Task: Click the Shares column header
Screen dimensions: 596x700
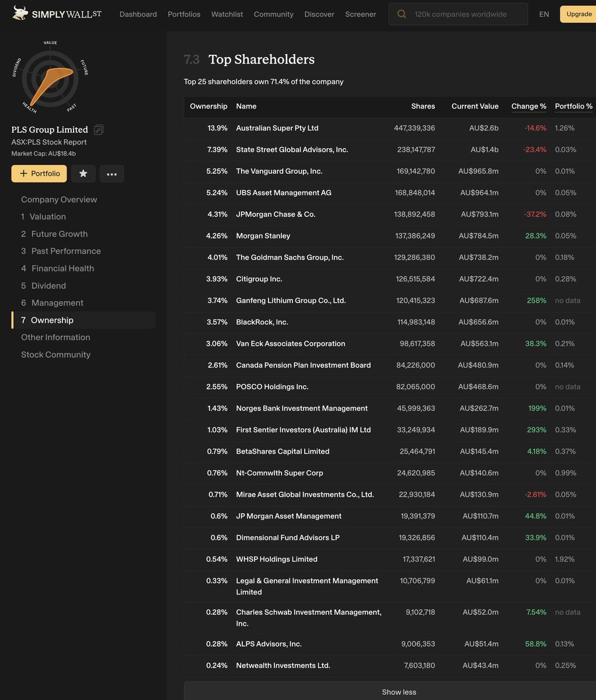Action: 423,106
